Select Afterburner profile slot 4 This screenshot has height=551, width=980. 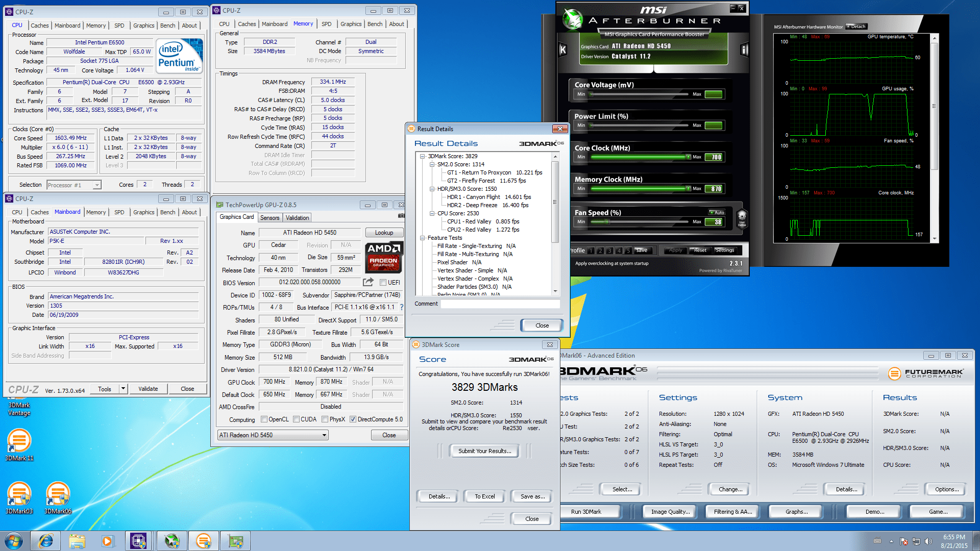click(619, 251)
